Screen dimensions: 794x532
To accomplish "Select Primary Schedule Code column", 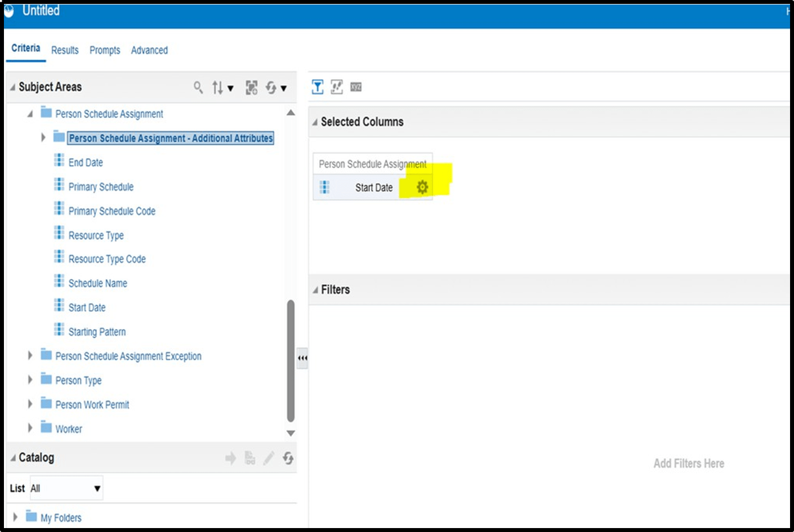I will pos(112,211).
